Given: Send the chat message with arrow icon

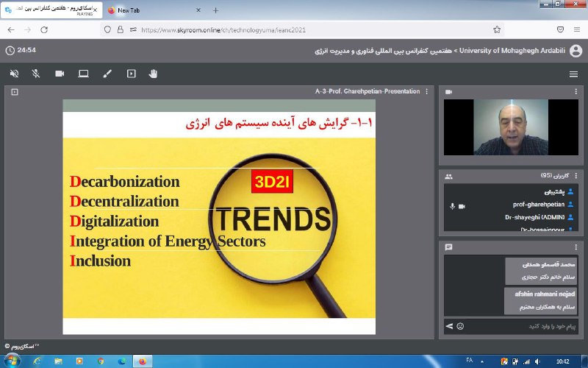Looking at the screenshot, I should pos(449,326).
